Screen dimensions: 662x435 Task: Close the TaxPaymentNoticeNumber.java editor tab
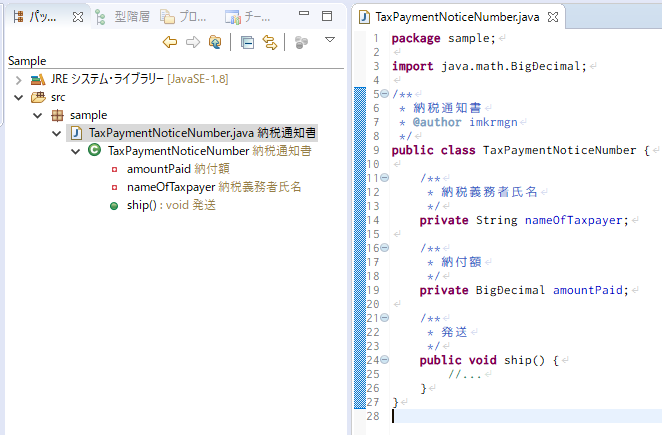click(553, 17)
